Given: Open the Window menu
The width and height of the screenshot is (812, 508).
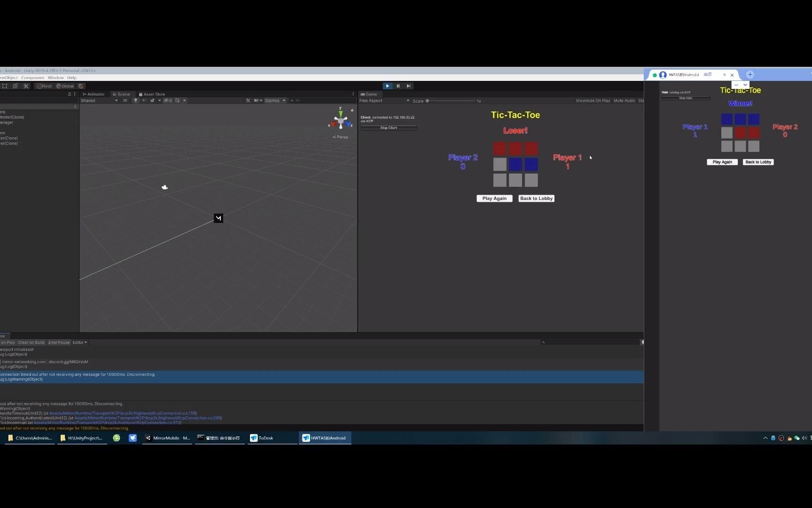Looking at the screenshot, I should click(55, 78).
